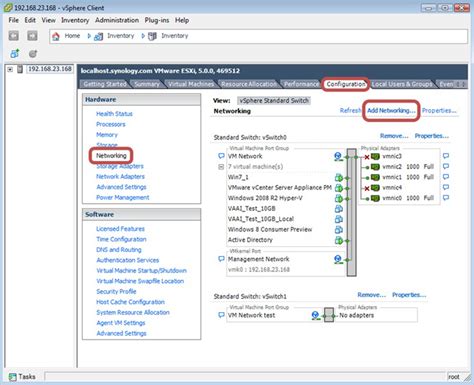Switch to the Virtual Machines tab
Viewport: 474px width, 385px height.
point(191,84)
